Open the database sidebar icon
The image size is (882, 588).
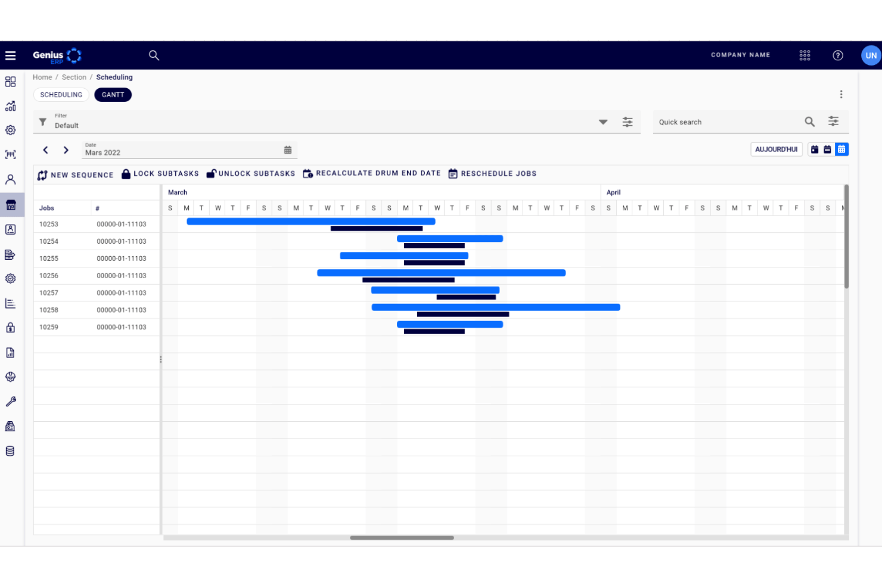pyautogui.click(x=10, y=451)
